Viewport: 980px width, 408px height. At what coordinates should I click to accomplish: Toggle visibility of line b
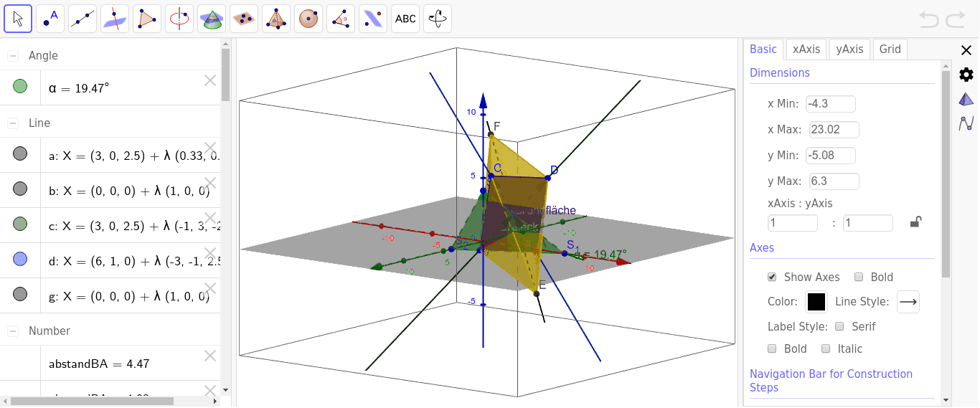(x=20, y=189)
